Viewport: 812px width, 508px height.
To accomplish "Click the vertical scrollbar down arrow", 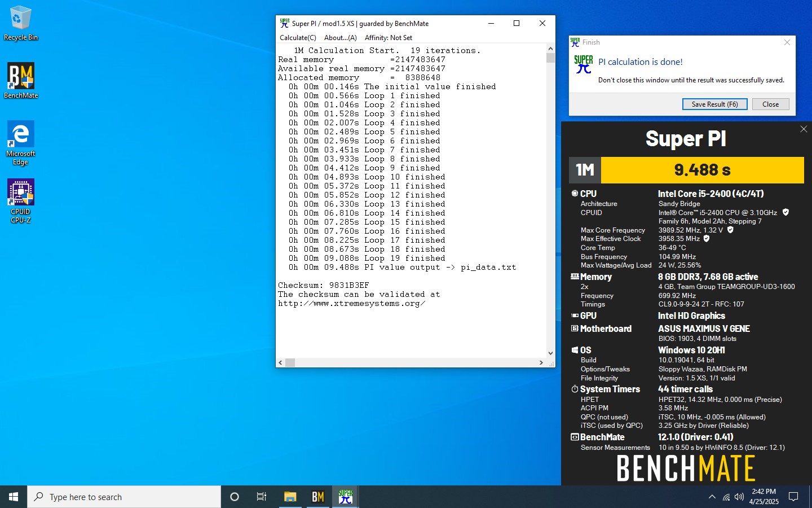I will pyautogui.click(x=550, y=353).
